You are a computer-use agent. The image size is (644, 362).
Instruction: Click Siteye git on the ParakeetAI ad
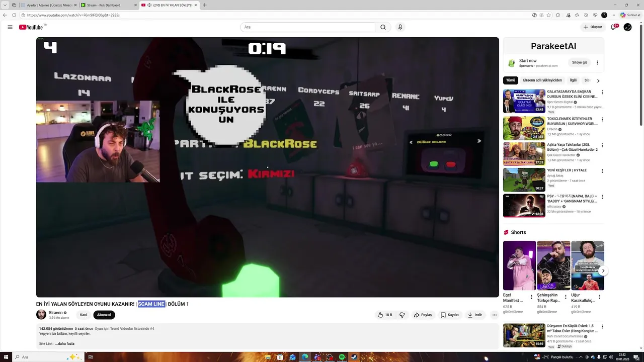579,62
